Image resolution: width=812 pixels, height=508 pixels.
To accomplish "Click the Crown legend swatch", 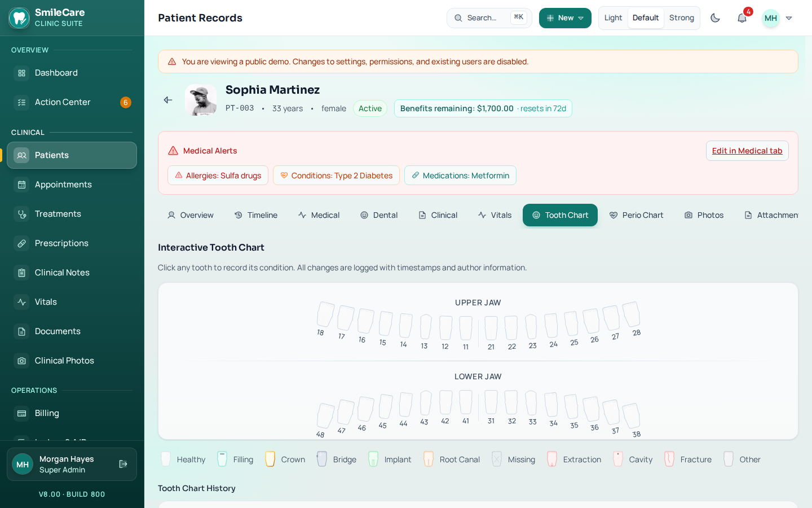I will [x=270, y=459].
